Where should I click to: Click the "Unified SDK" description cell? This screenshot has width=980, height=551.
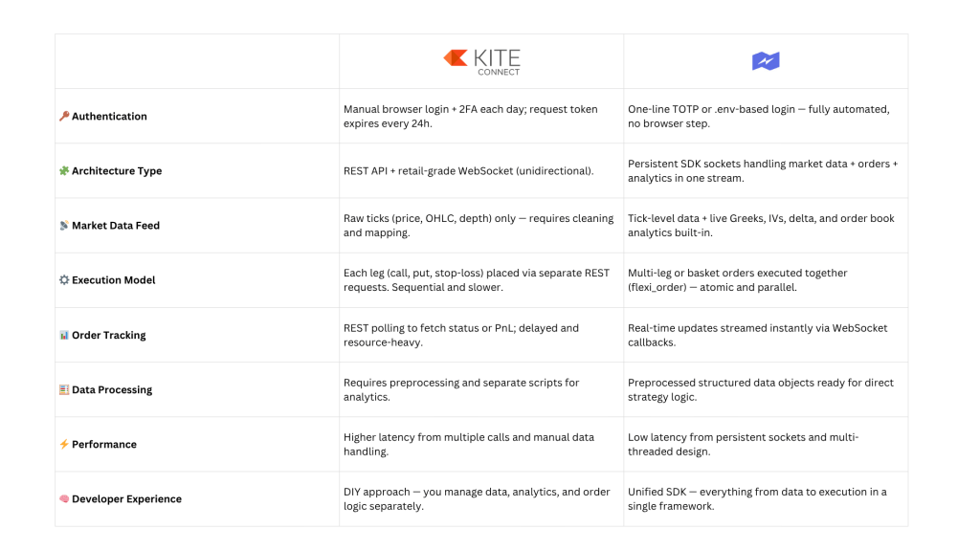(x=757, y=498)
